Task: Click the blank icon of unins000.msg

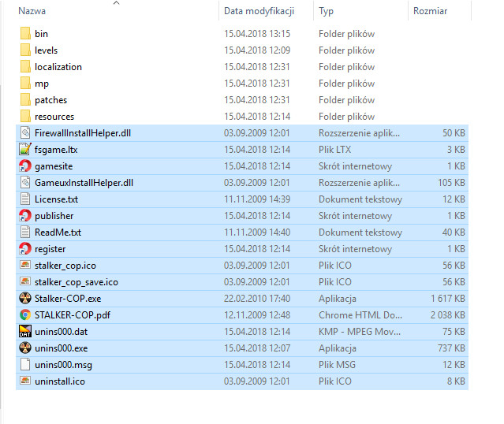Action: point(25,365)
